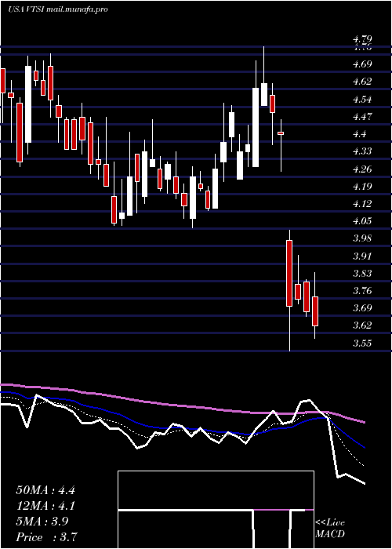Select the 3.55 price axis label
This screenshot has width=392, height=549.
[x=362, y=344]
